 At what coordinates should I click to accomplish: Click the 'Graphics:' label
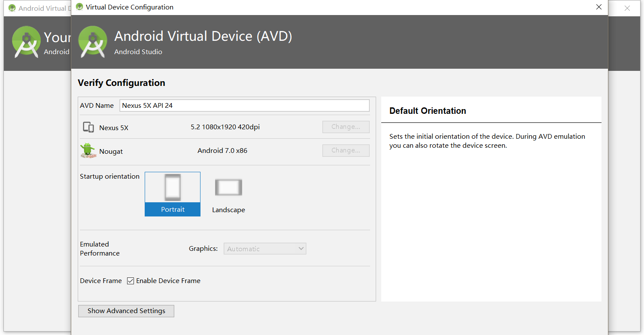click(x=203, y=249)
